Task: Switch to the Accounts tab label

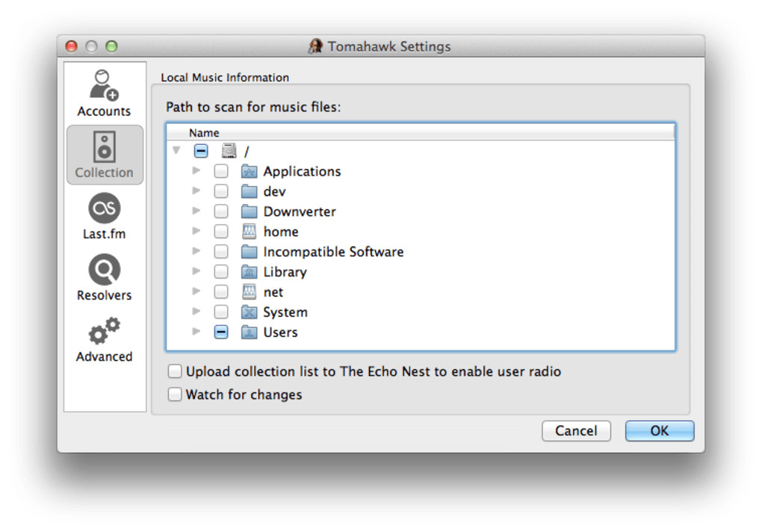Action: [x=104, y=111]
